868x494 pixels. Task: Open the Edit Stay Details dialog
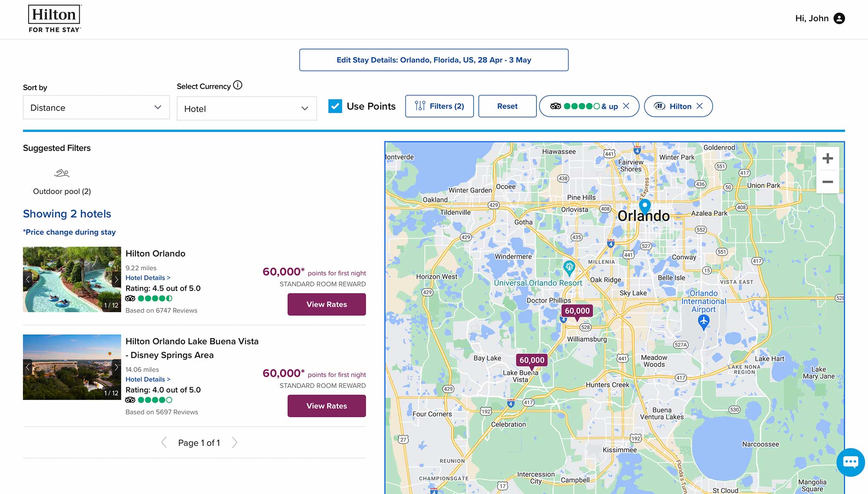click(434, 60)
